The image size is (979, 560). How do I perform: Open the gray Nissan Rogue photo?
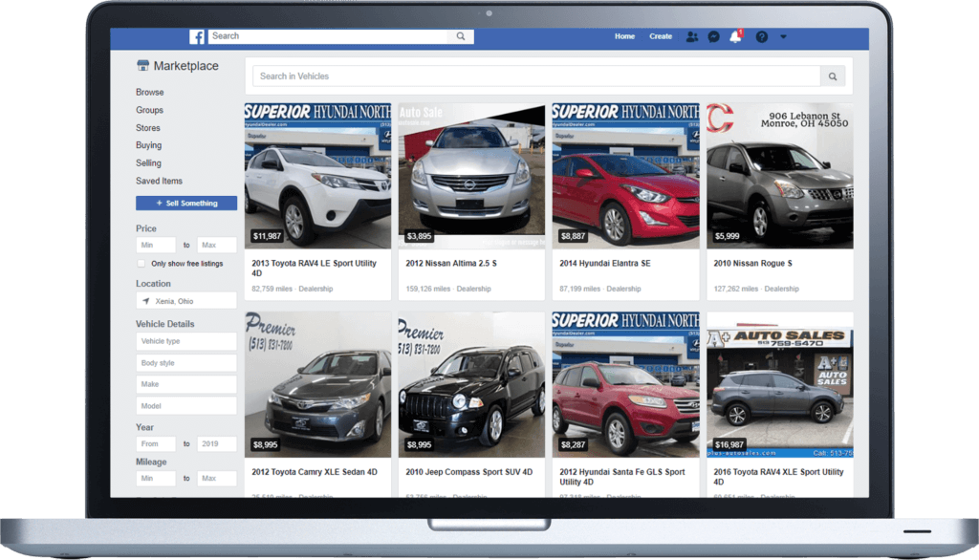click(x=780, y=176)
